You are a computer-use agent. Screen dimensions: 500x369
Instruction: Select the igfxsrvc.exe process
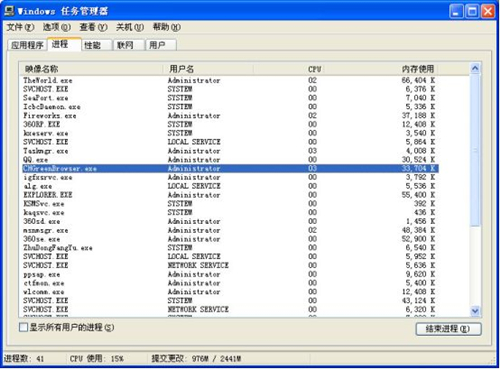coord(229,177)
